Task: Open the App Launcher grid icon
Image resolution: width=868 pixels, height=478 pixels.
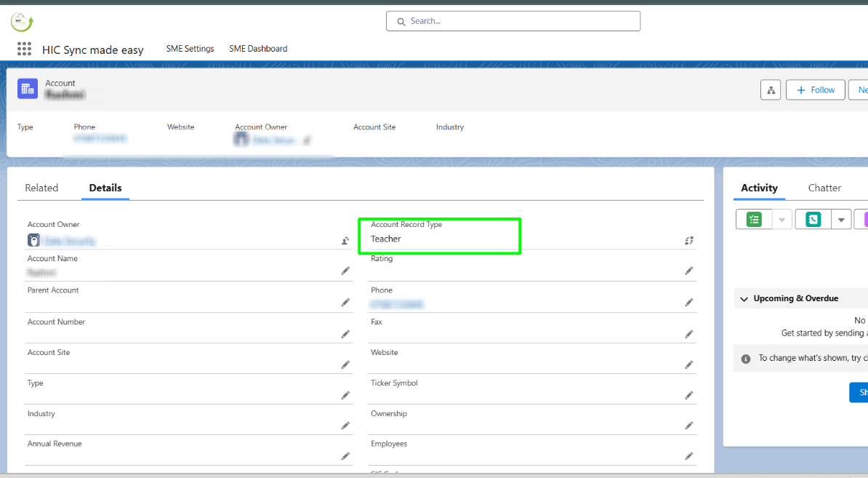Action: (x=24, y=49)
